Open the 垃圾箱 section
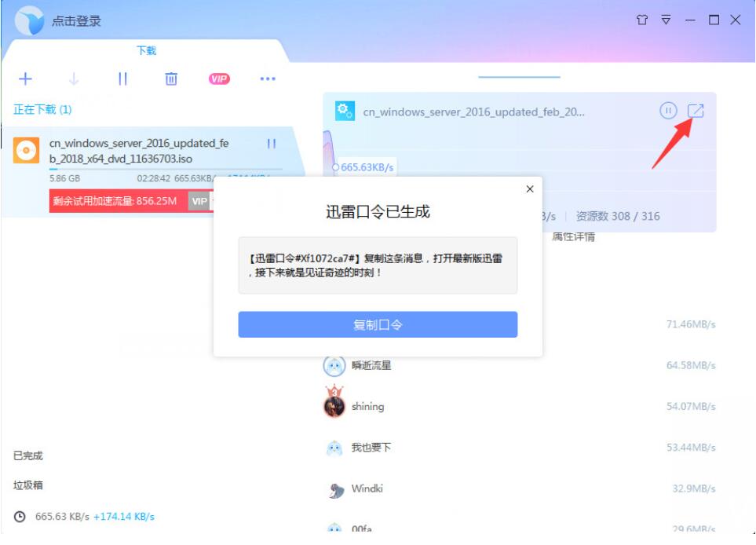Image resolution: width=756 pixels, height=545 pixels. pyautogui.click(x=28, y=485)
